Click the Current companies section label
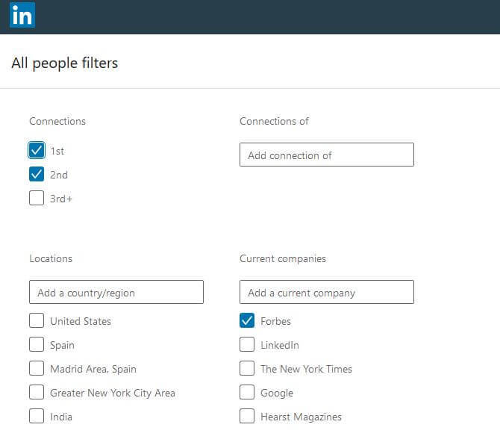Screen dimensions: 500x448 [283, 259]
